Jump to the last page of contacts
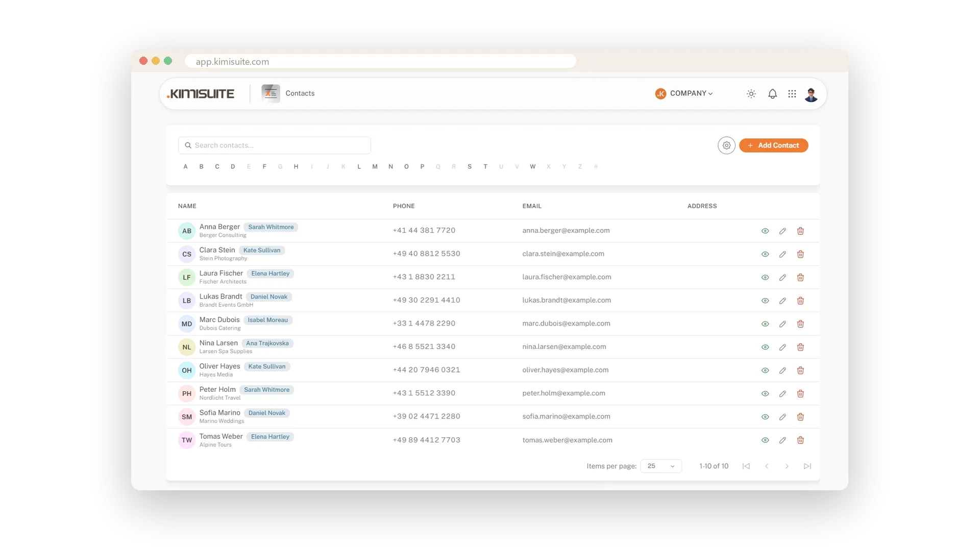This screenshot has height=551, width=980. [807, 466]
